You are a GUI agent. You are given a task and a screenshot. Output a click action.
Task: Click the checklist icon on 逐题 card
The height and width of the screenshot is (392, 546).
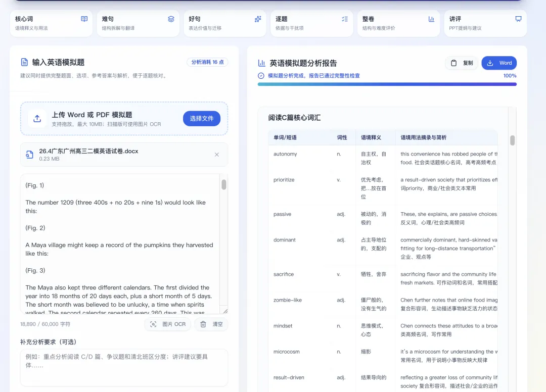tap(345, 19)
